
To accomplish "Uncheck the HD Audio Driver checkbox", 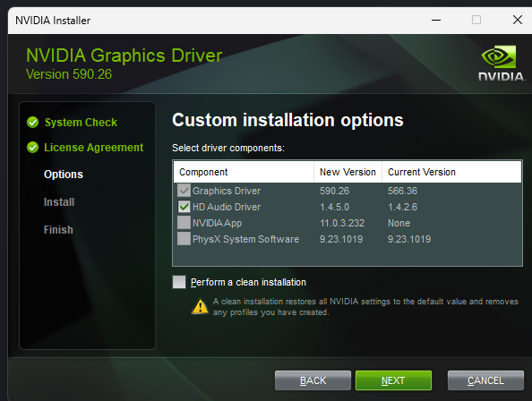I will [x=184, y=207].
